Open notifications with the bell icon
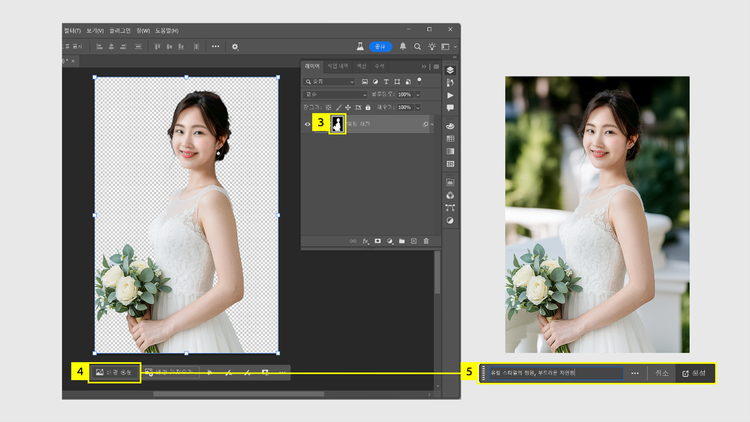This screenshot has width=750, height=422. (403, 46)
